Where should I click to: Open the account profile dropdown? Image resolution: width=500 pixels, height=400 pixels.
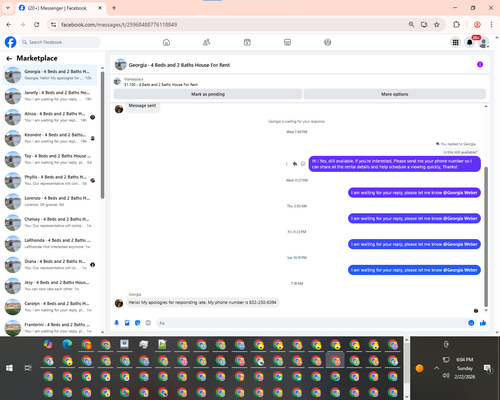tap(484, 43)
